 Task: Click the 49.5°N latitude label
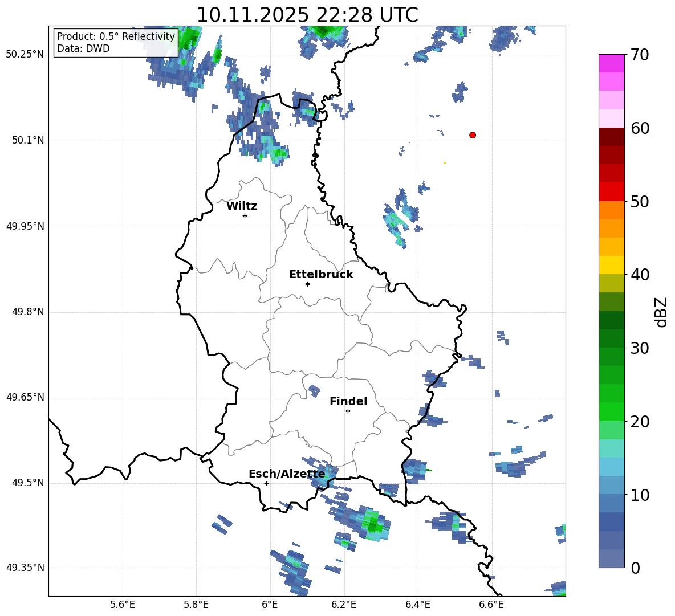coord(29,483)
